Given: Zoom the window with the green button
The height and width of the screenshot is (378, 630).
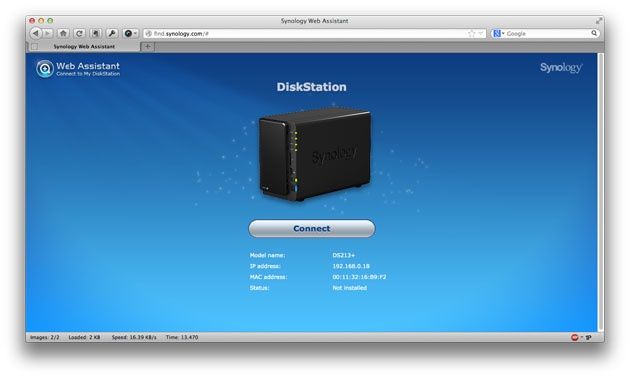Looking at the screenshot, I should tap(50, 20).
